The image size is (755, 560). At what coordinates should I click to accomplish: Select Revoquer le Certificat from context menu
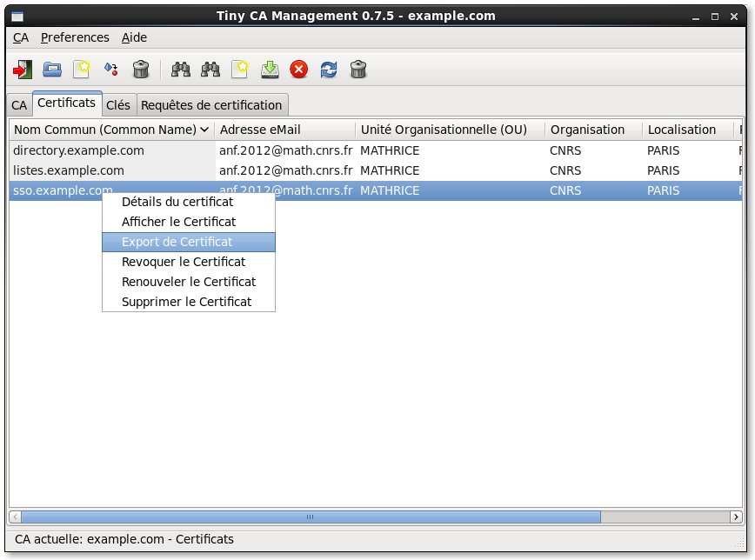[184, 262]
